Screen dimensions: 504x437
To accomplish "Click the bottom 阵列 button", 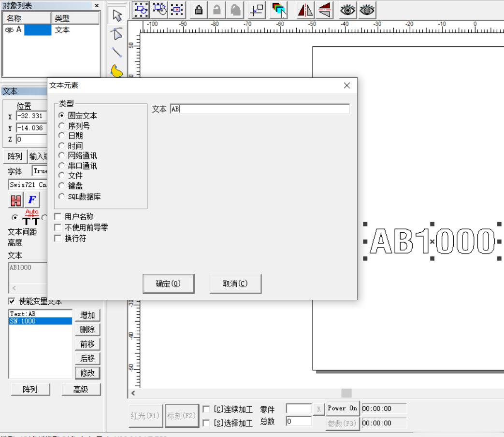I will [30, 389].
